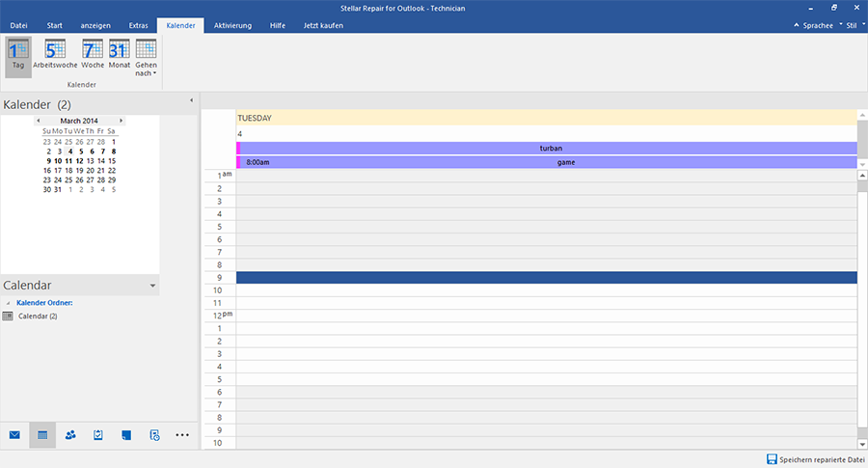Show more navigation options (three dots)

pyautogui.click(x=182, y=435)
